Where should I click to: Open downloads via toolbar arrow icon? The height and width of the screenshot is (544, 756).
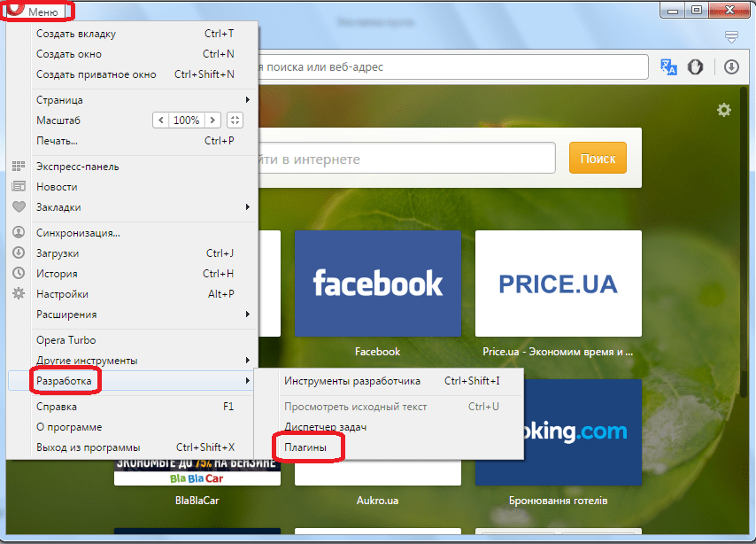pyautogui.click(x=731, y=67)
